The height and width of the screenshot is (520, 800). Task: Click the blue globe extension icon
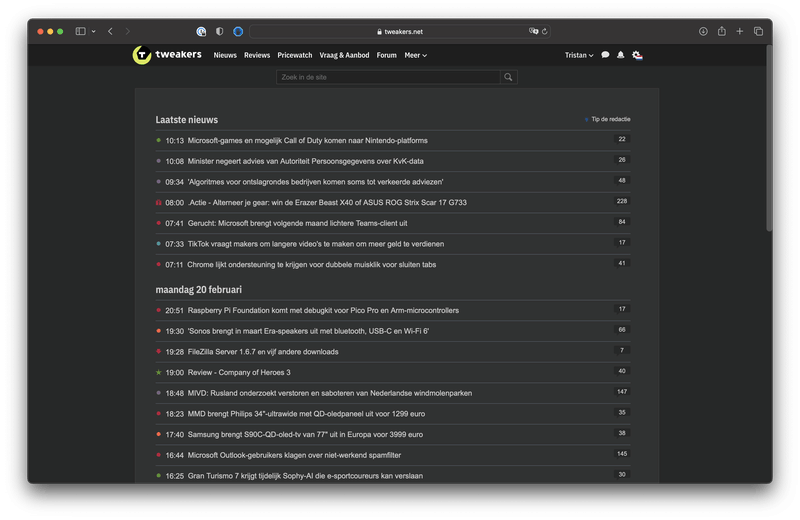click(x=238, y=31)
